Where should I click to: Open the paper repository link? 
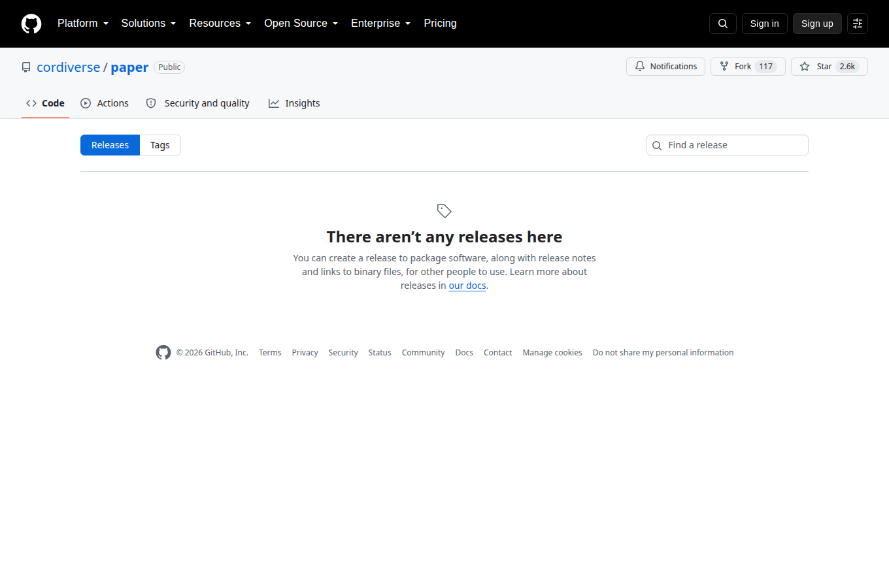pyautogui.click(x=129, y=67)
